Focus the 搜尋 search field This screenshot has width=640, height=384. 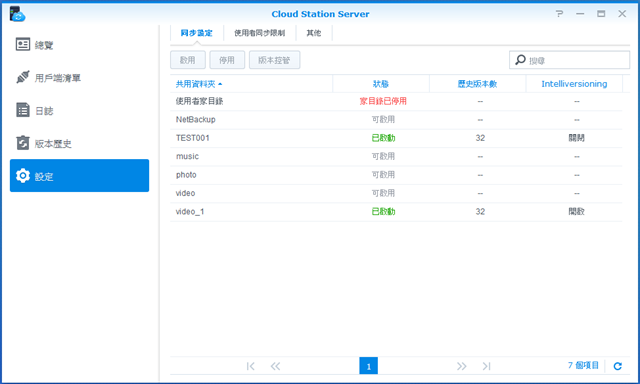click(569, 60)
